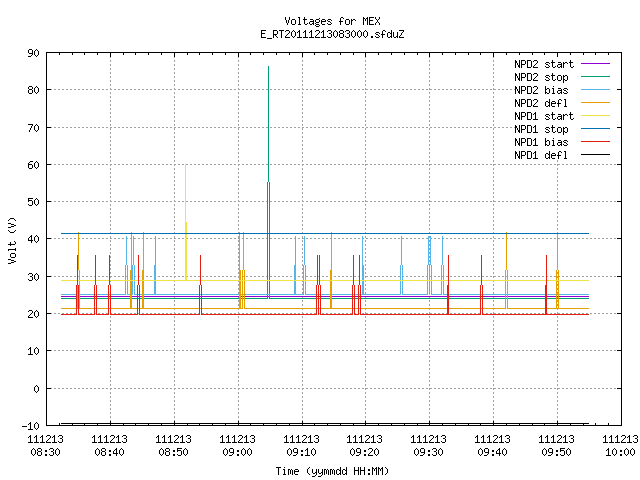Click the x-axis time label 09:30

coord(429,453)
